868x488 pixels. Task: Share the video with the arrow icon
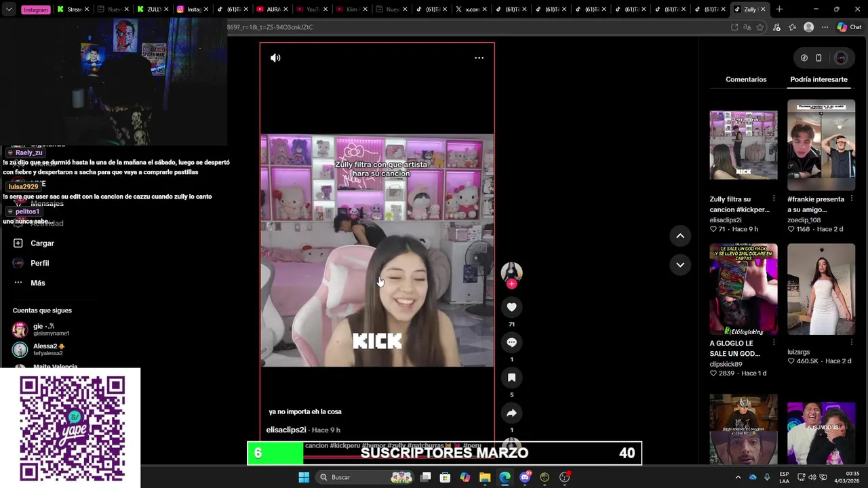click(511, 413)
